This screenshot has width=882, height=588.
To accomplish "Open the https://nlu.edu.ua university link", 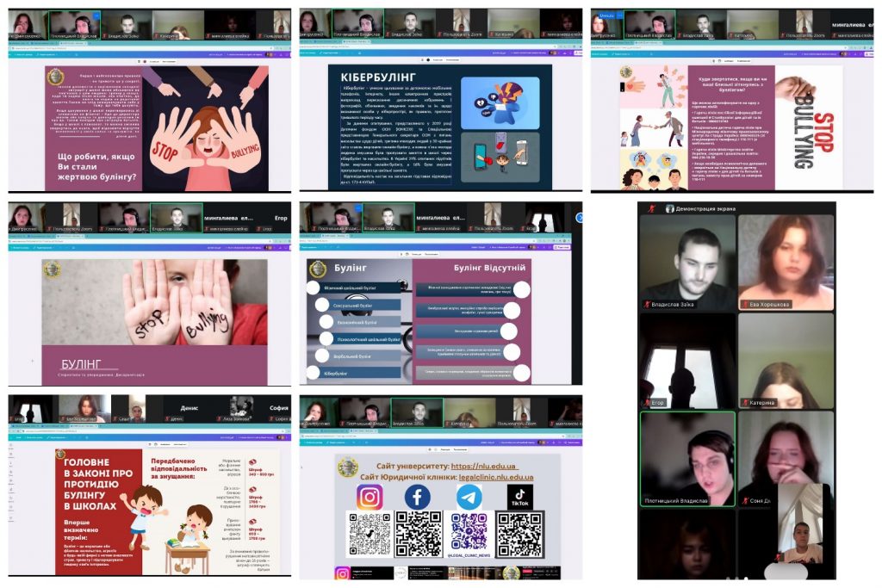I will pos(485,466).
